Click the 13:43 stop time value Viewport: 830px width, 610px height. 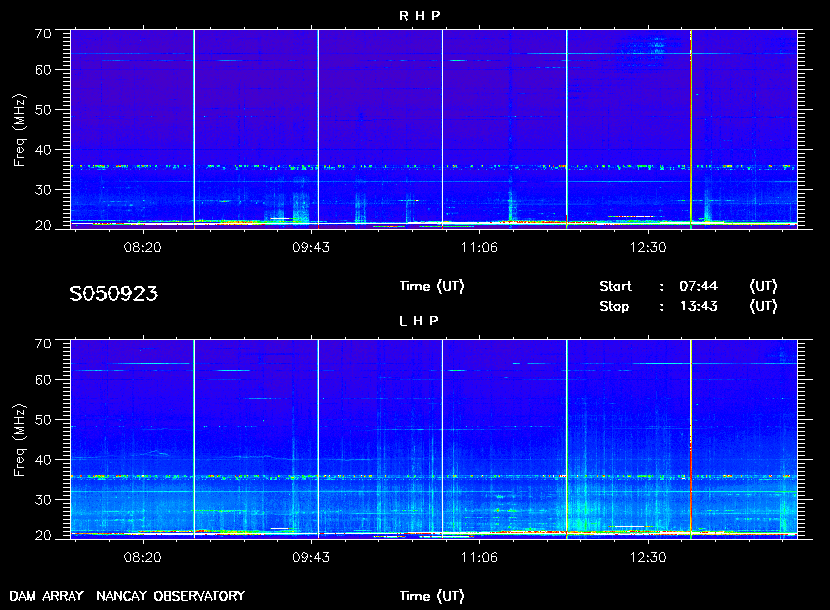(698, 307)
